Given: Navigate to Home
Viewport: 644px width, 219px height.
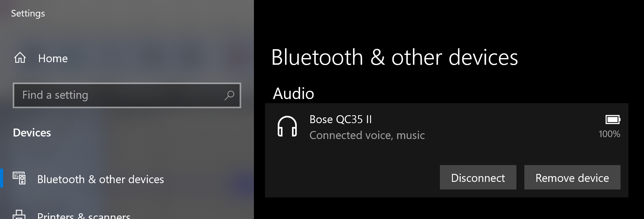Looking at the screenshot, I should (x=53, y=58).
